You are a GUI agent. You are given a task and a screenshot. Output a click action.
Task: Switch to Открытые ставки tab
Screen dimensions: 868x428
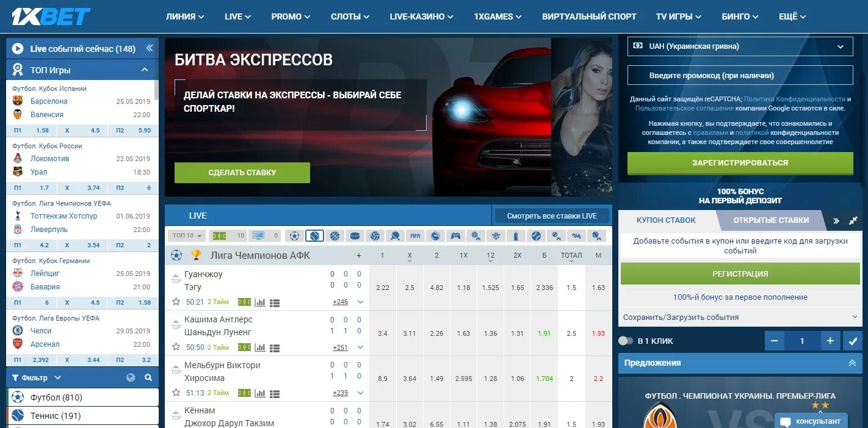coord(771,220)
